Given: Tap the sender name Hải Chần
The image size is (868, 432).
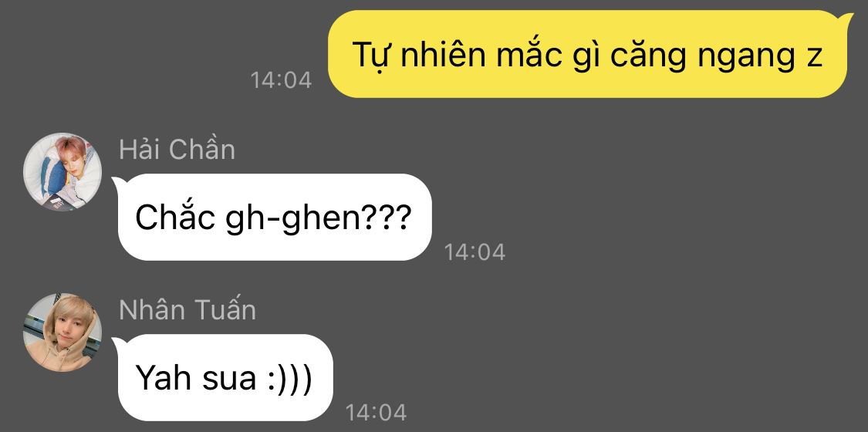Looking at the screenshot, I should point(177,150).
